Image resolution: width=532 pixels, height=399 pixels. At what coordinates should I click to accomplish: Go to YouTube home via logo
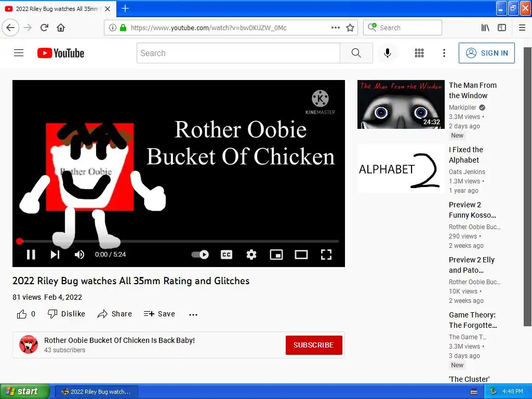tap(61, 53)
